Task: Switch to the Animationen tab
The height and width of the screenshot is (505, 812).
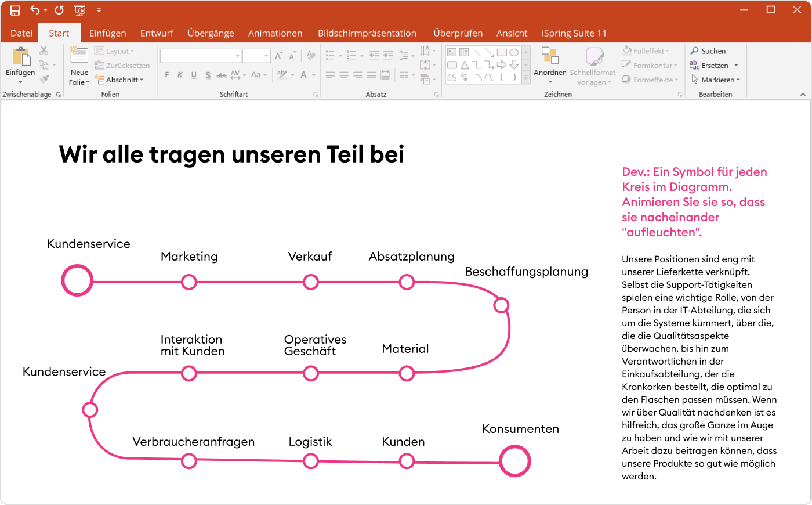Action: [x=275, y=33]
